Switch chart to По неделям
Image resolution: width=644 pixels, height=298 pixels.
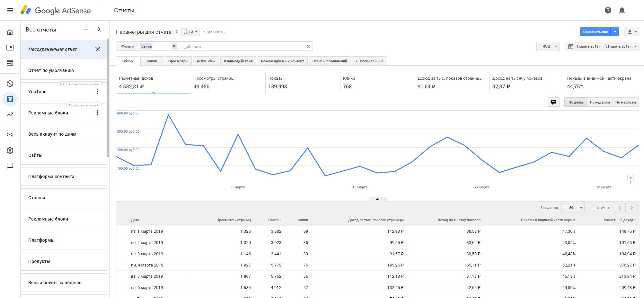click(600, 102)
